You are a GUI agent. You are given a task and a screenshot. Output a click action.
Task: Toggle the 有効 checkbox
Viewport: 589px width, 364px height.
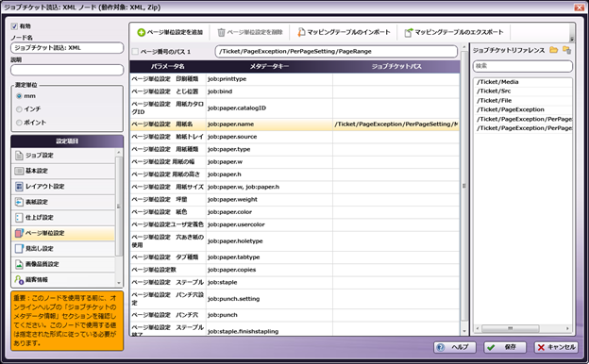pyautogui.click(x=15, y=26)
